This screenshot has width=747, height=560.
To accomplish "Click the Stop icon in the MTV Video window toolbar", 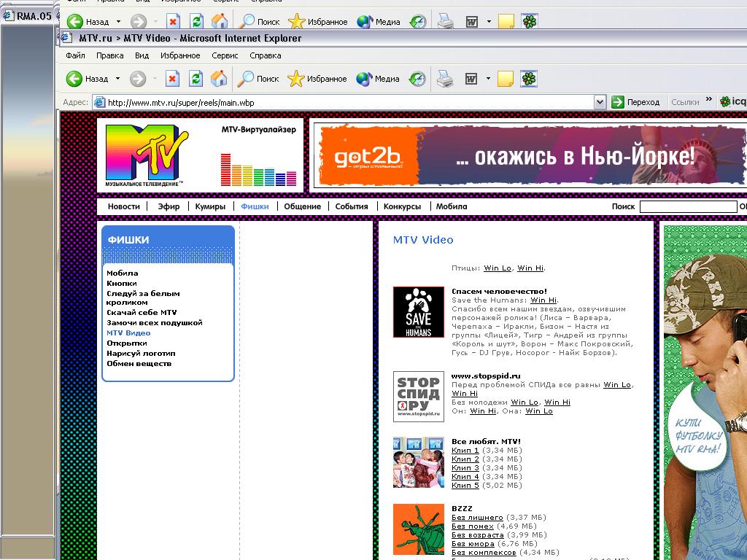I will [x=173, y=79].
